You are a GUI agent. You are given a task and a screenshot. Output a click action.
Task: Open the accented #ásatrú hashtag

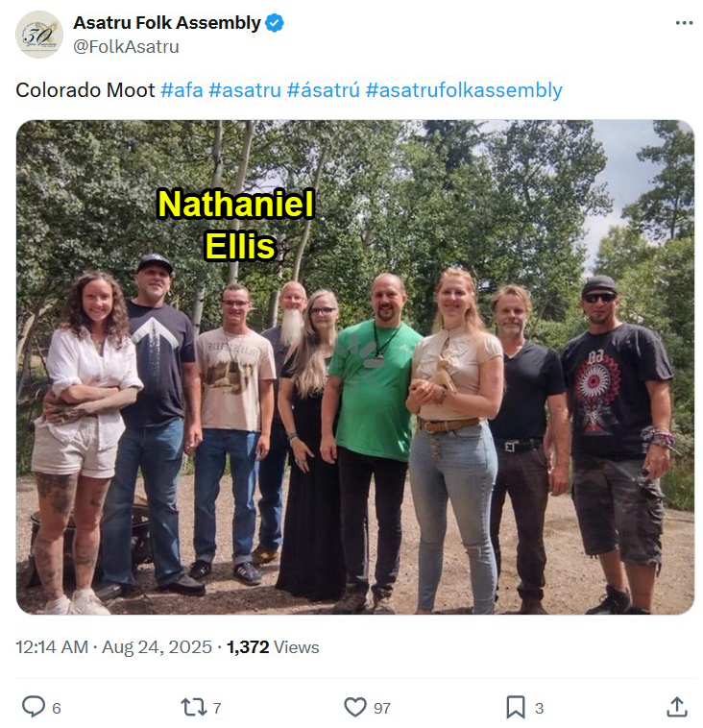click(324, 90)
